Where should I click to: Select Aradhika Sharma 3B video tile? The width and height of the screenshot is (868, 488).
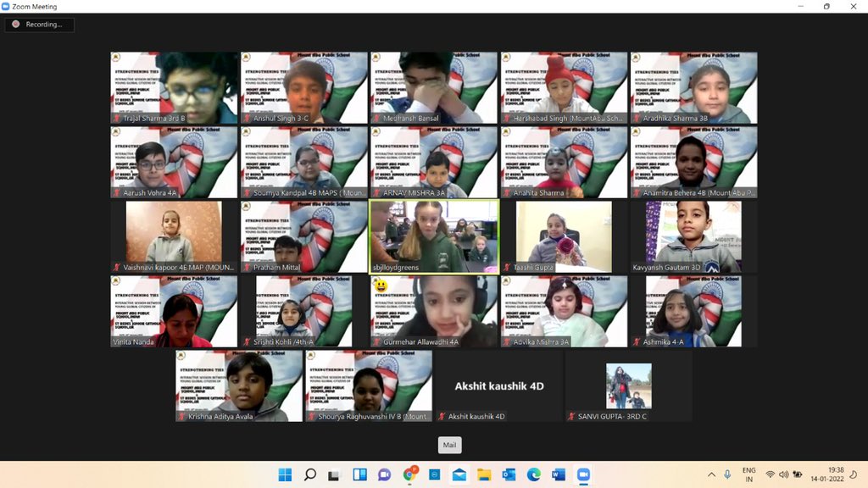pyautogui.click(x=694, y=87)
